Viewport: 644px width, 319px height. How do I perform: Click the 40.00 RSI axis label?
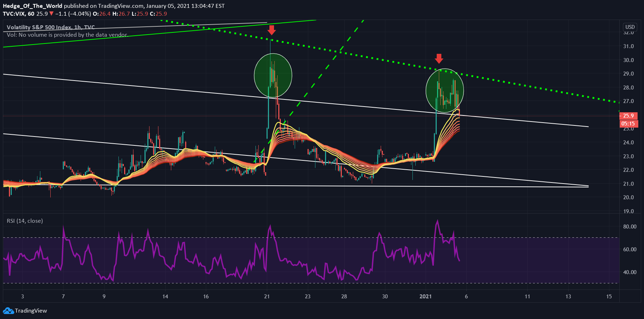pos(630,272)
